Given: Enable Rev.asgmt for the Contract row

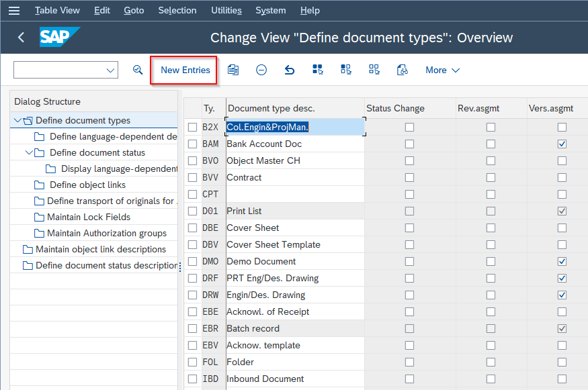Looking at the screenshot, I should (490, 177).
